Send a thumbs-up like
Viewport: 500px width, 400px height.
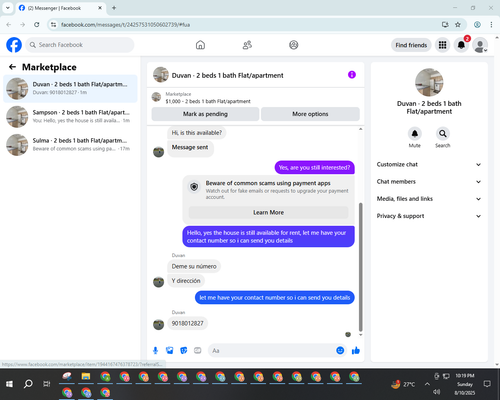point(356,350)
